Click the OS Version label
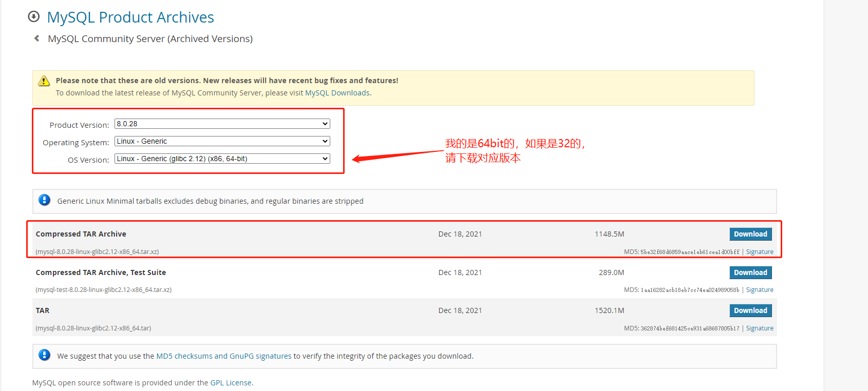This screenshot has width=868, height=391. point(88,160)
